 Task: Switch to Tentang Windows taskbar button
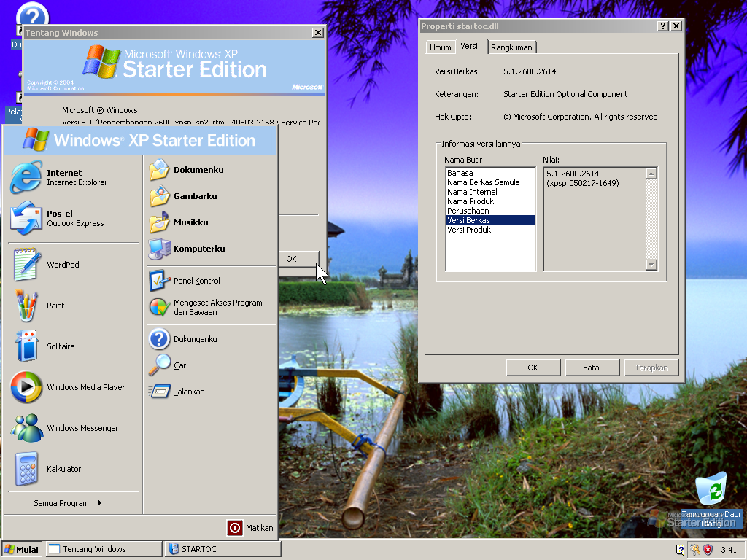coord(104,549)
